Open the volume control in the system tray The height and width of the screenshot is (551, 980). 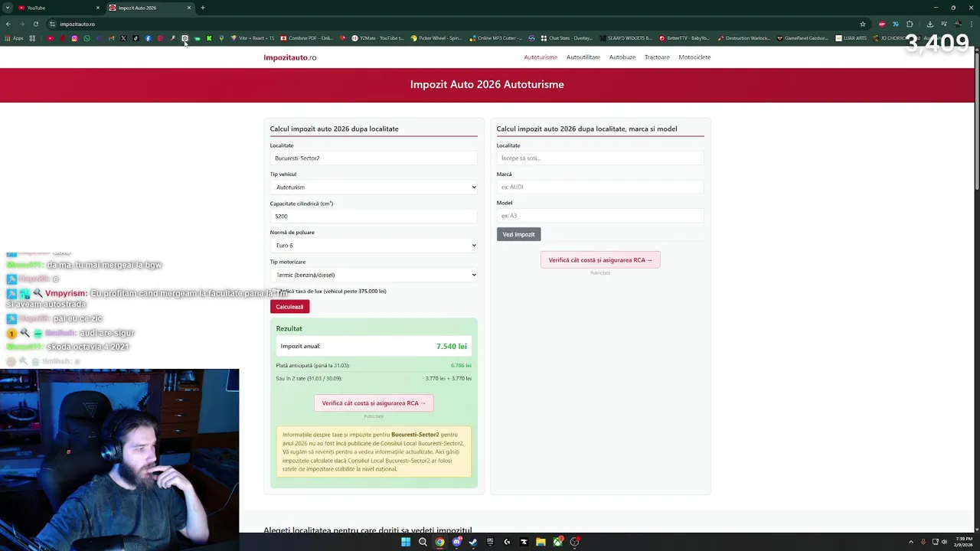944,542
